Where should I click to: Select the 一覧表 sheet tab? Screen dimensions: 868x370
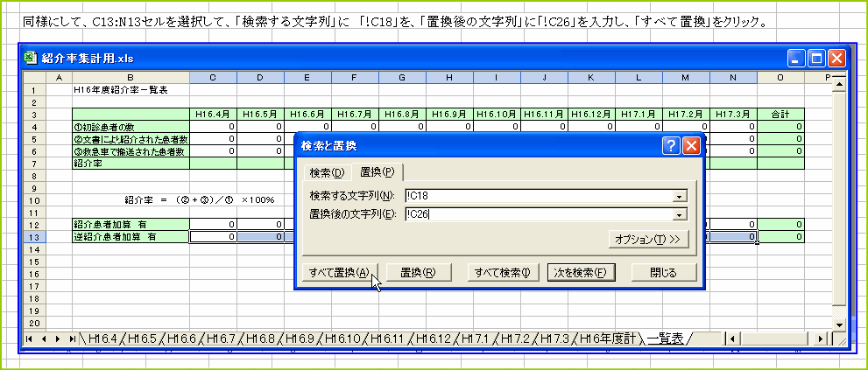pos(665,339)
